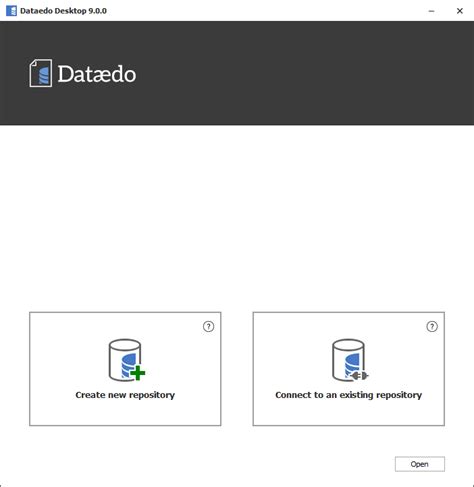Open help for Connect to existing repository

click(x=432, y=326)
